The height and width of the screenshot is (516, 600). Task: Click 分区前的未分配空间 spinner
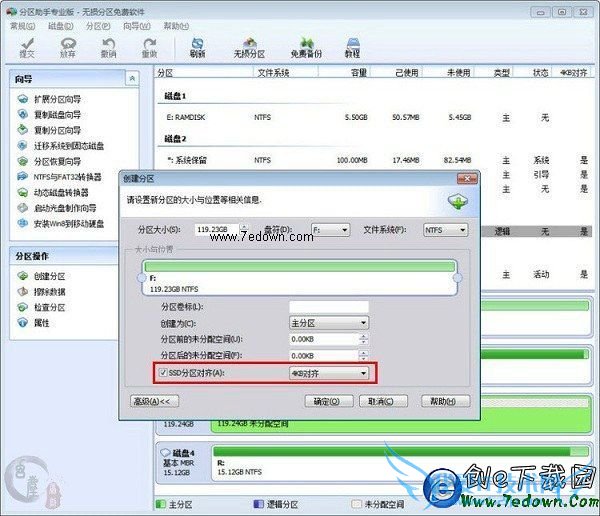364,339
